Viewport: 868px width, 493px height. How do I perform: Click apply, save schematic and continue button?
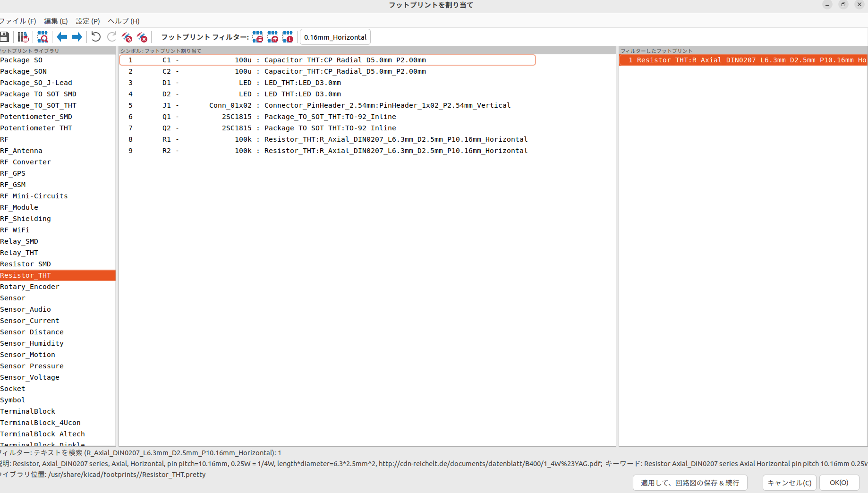coord(689,483)
